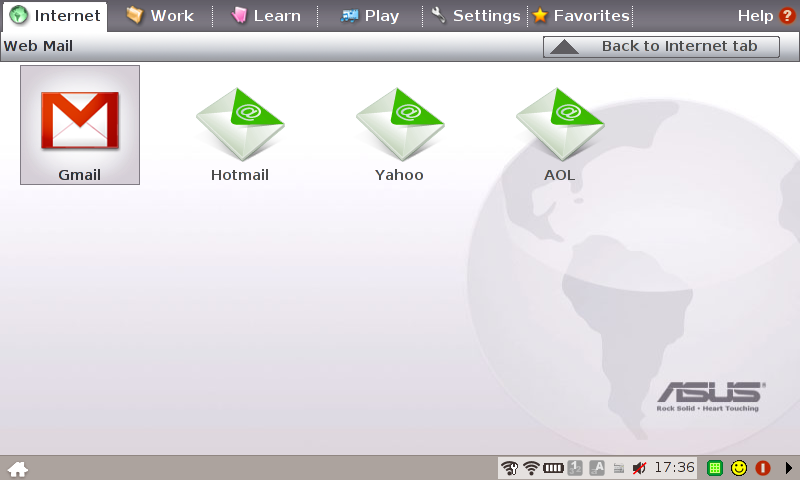Show the Favorites tab
Viewport: 800px width, 480px height.
point(581,16)
